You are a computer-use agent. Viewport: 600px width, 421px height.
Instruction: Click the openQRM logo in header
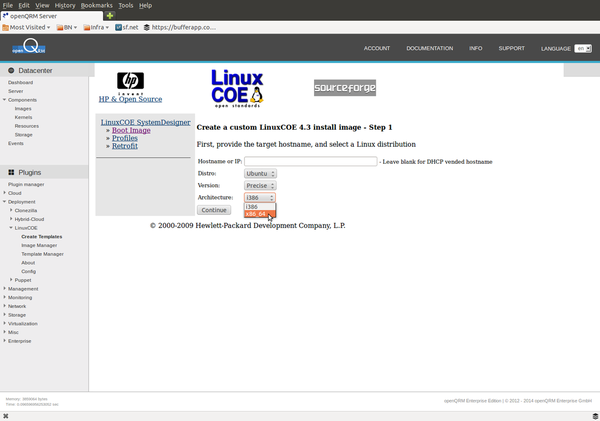click(x=29, y=46)
